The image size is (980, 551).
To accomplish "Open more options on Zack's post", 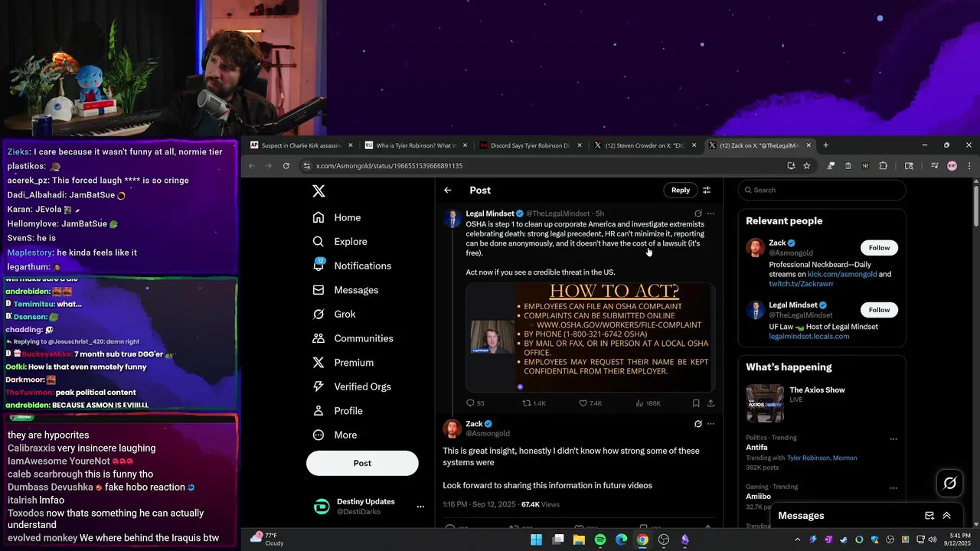I will point(710,424).
